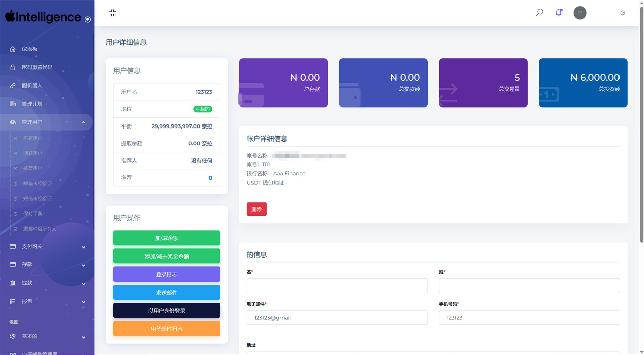This screenshot has width=644, height=355.
Task: Click the password reset lock icon
Action: point(13,67)
